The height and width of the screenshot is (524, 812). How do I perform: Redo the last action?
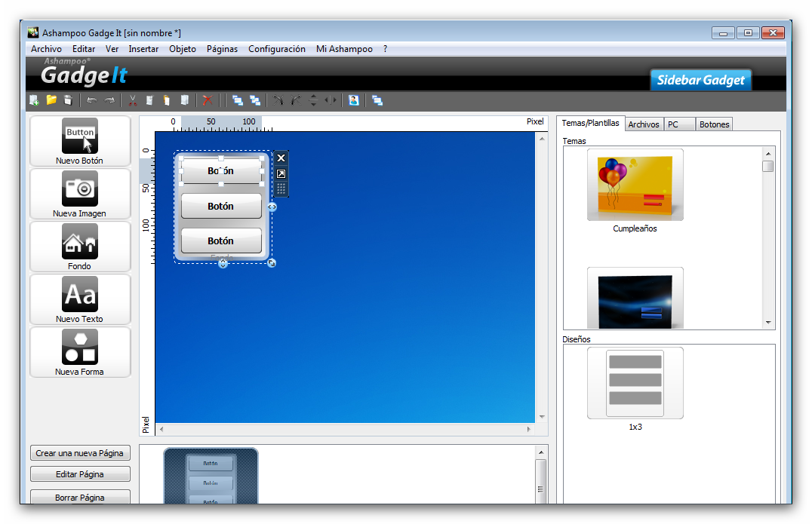pos(109,100)
